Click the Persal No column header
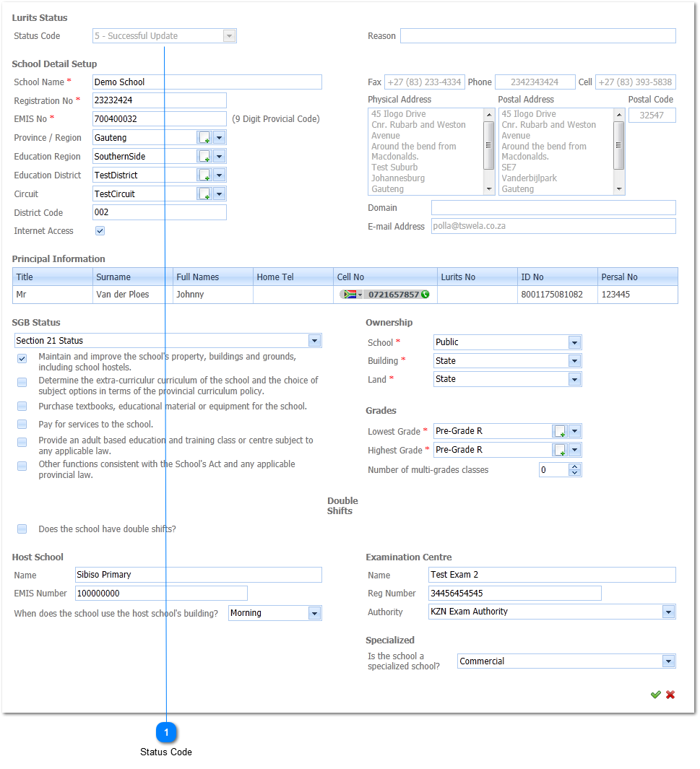This screenshot has height=769, width=700. (638, 277)
